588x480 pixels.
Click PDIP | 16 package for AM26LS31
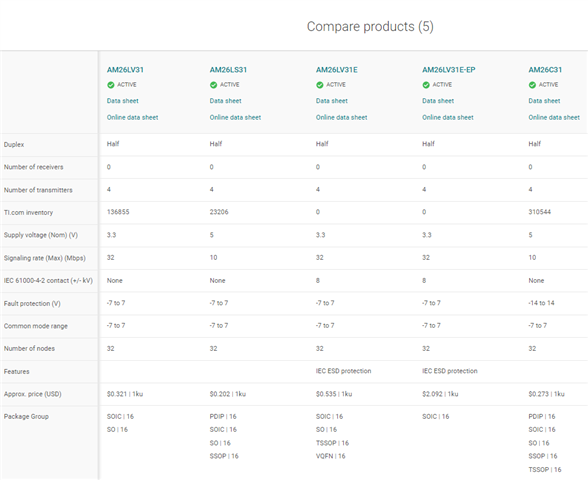tap(223, 417)
